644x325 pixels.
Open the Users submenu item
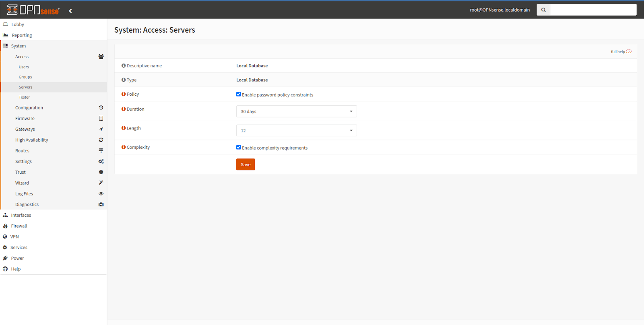click(24, 67)
